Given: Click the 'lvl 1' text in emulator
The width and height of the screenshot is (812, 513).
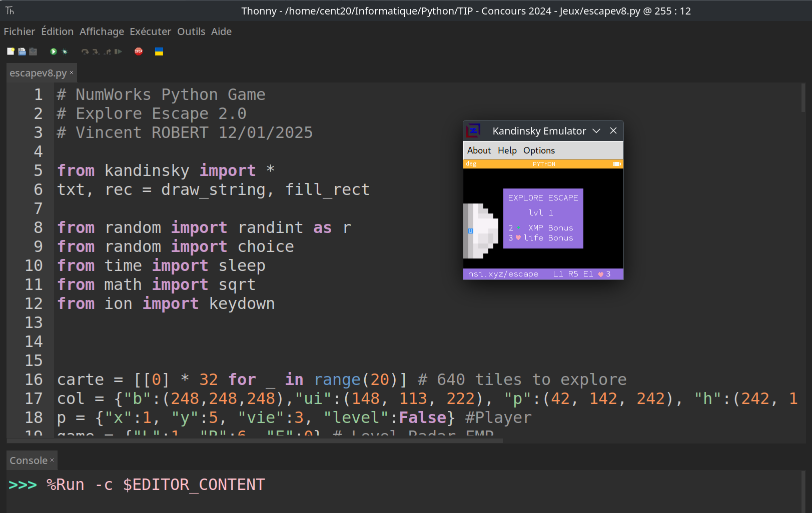Looking at the screenshot, I should [541, 213].
